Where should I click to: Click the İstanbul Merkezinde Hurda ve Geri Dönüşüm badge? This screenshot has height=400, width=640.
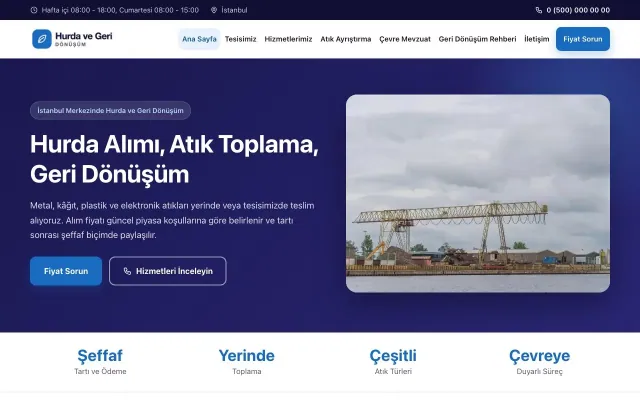[110, 111]
